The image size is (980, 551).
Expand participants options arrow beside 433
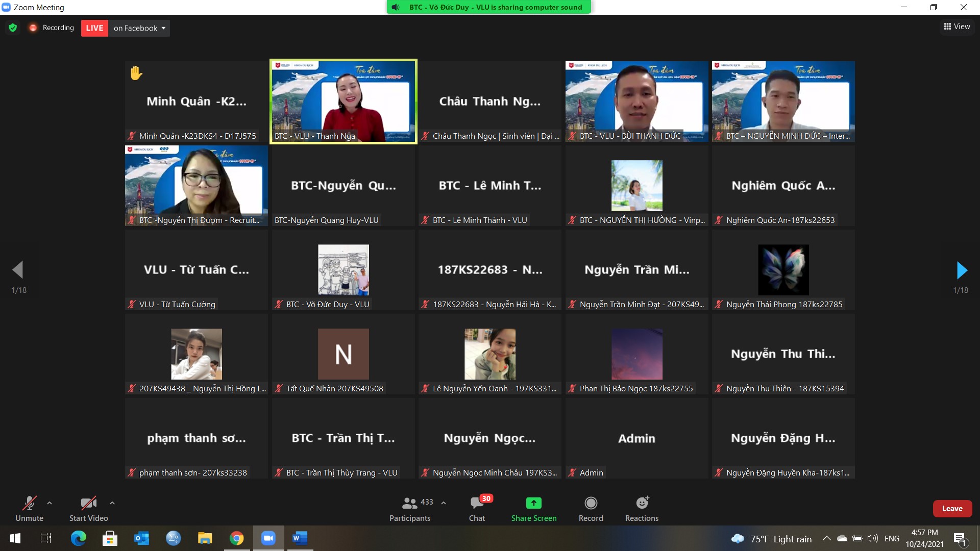pos(444,503)
